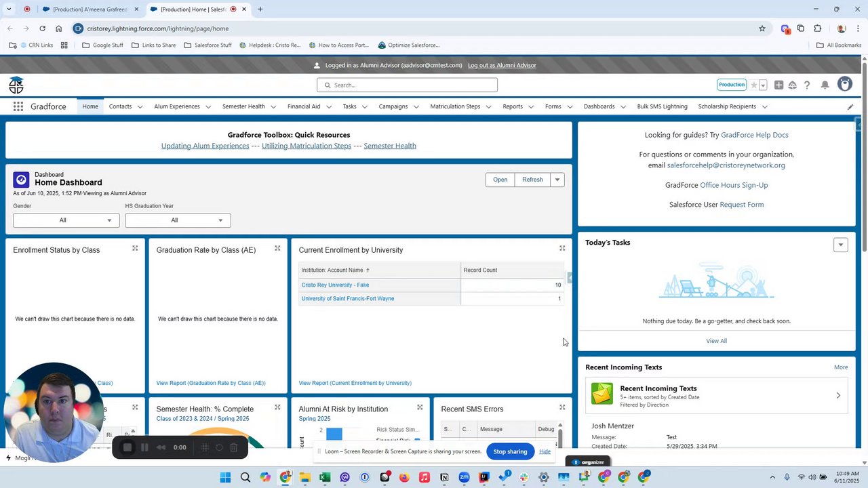Expand the Recent Incoming Texts right chevron
The height and width of the screenshot is (488, 868).
pos(838,395)
